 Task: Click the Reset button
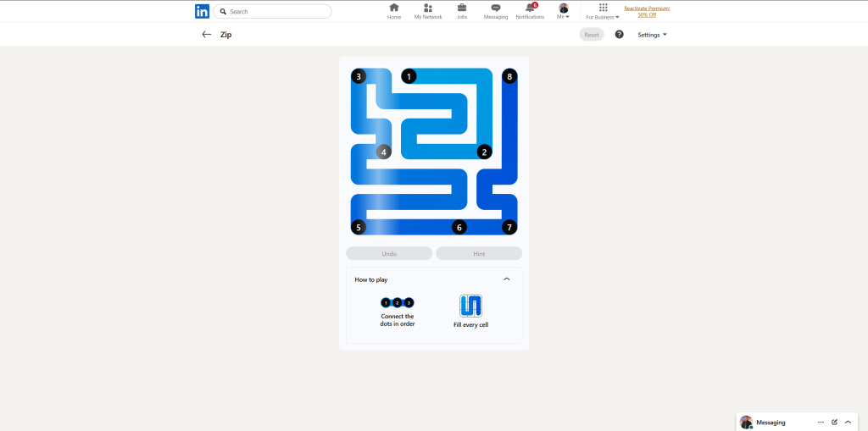[x=592, y=35]
